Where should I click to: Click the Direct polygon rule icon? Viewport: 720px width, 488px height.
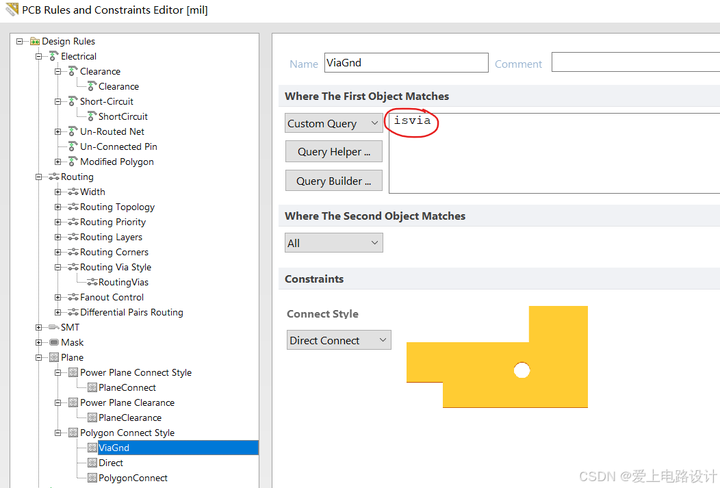92,463
